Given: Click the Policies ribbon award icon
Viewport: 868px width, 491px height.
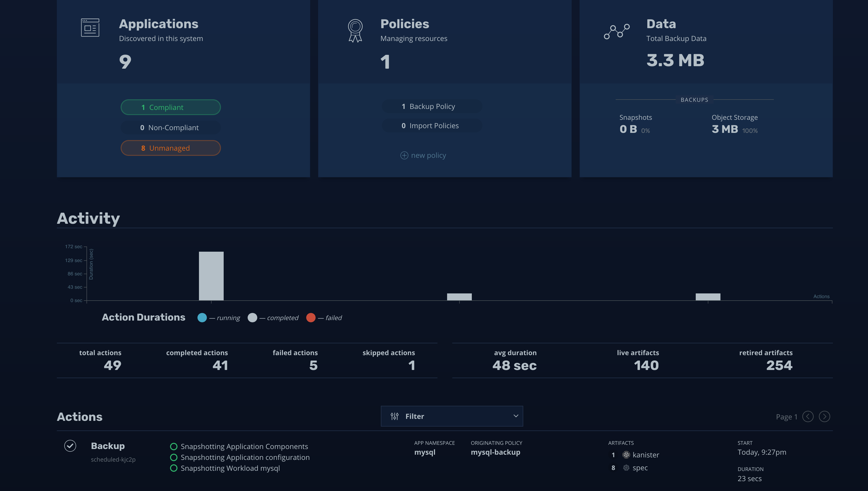Looking at the screenshot, I should tap(355, 30).
